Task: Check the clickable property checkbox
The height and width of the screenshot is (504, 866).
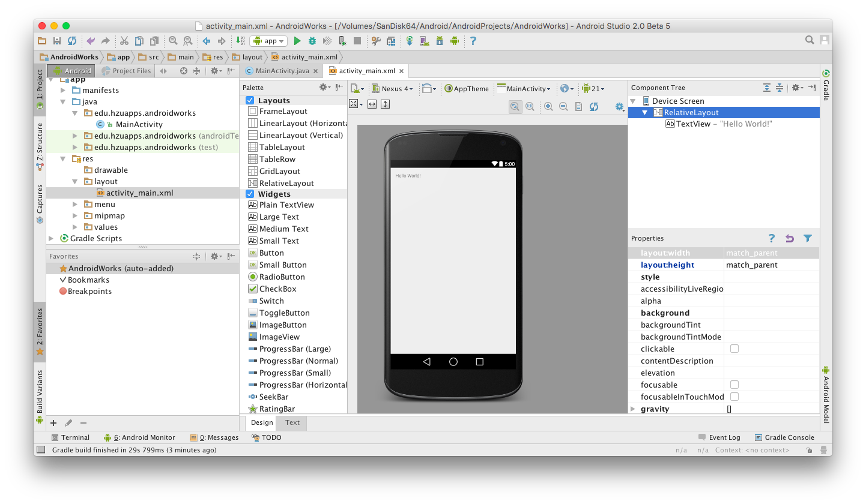Action: tap(734, 349)
